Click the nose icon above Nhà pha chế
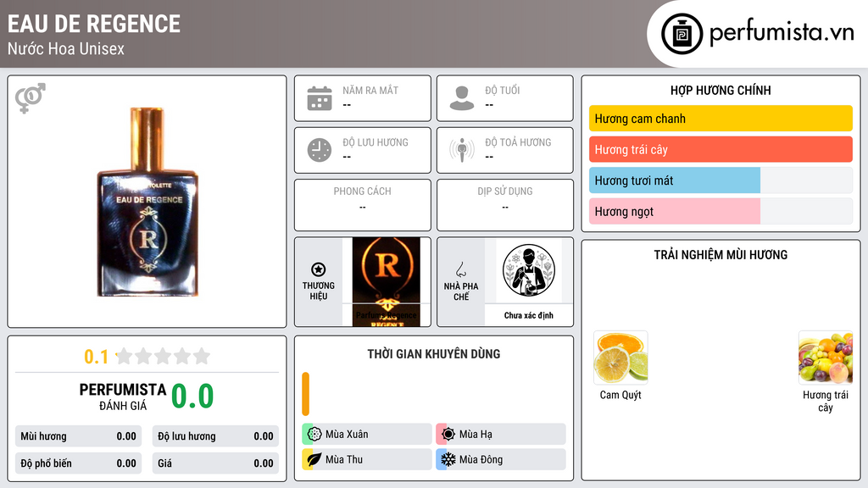 tap(460, 269)
